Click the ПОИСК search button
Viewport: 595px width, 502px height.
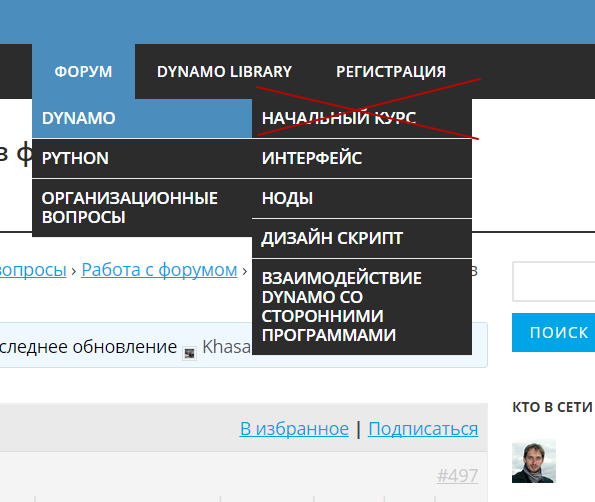click(x=554, y=332)
